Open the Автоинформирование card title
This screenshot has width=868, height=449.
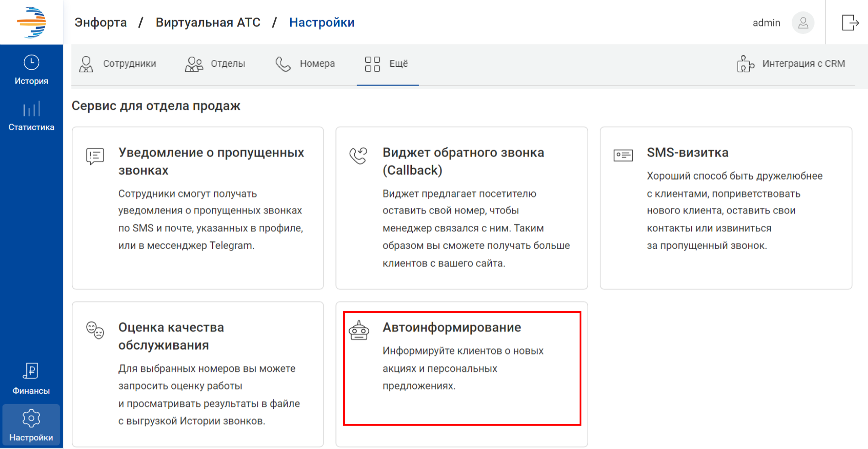coord(452,327)
